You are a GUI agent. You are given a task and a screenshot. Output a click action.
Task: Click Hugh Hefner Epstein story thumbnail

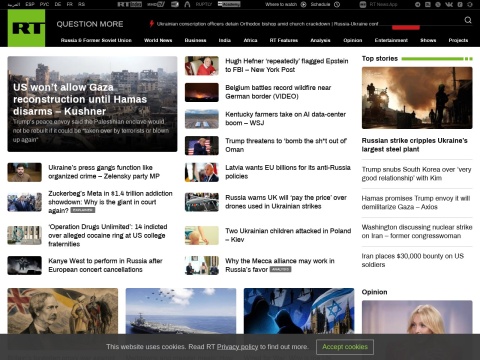coord(202,66)
